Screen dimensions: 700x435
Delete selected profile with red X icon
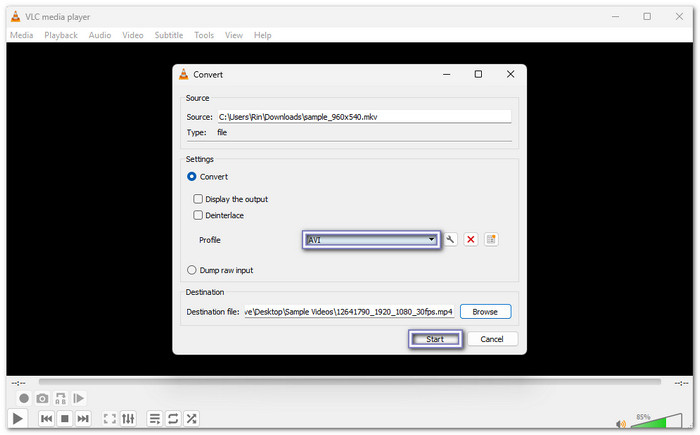[471, 239]
